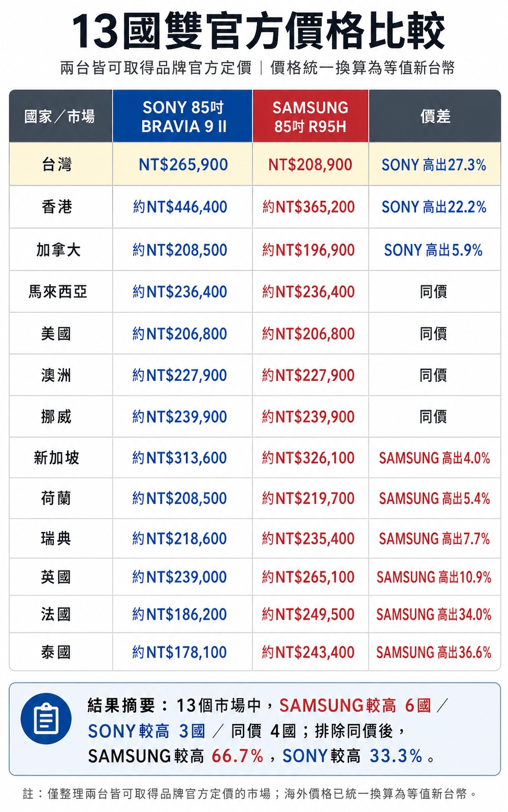508x812 pixels.
Task: Click Samsung price 約NT$326,100
Action: tap(309, 458)
